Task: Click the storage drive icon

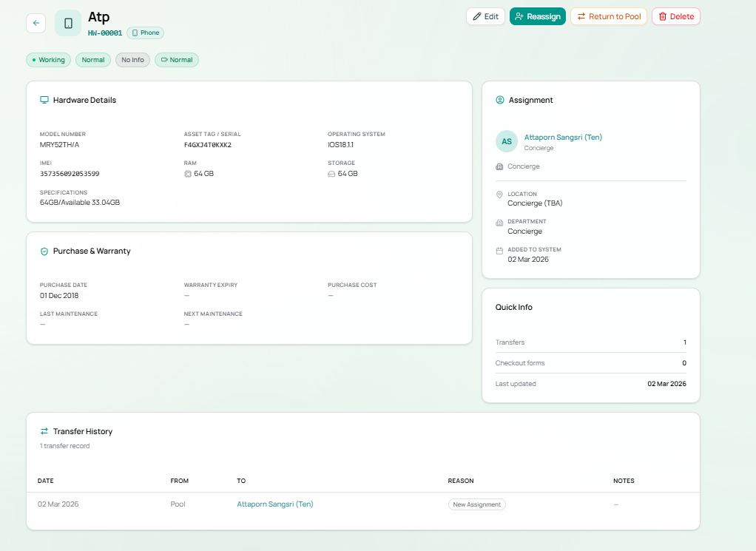Action: (x=331, y=174)
